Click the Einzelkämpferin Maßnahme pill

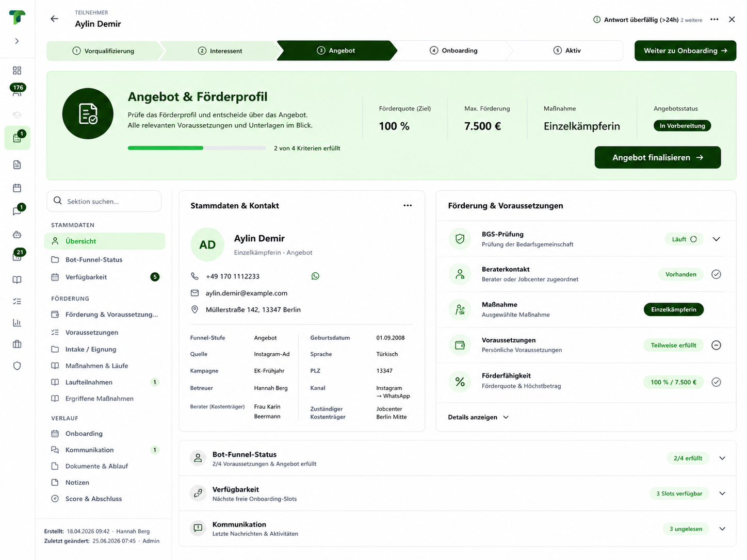673,309
